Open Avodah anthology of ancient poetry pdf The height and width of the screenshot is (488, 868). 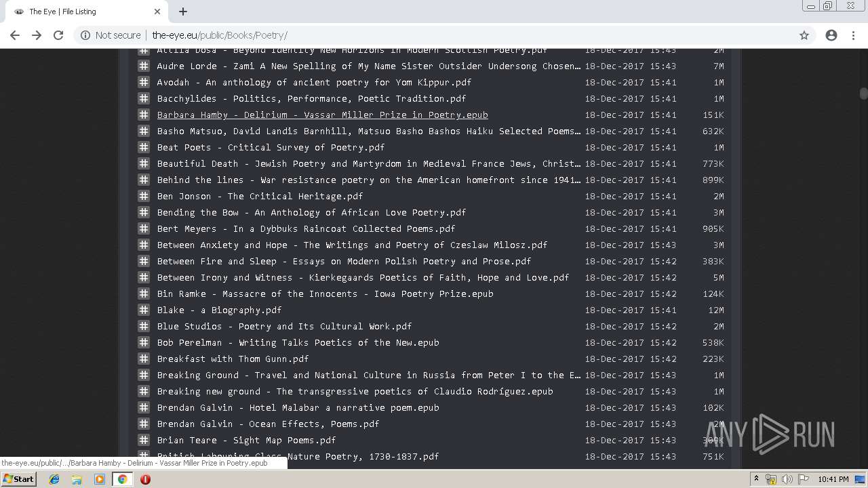tap(314, 82)
